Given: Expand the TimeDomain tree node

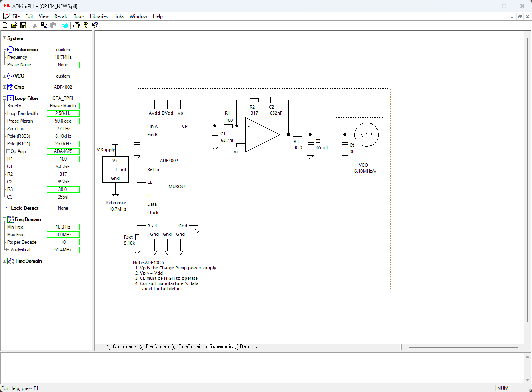Looking at the screenshot, I should click(x=4, y=261).
